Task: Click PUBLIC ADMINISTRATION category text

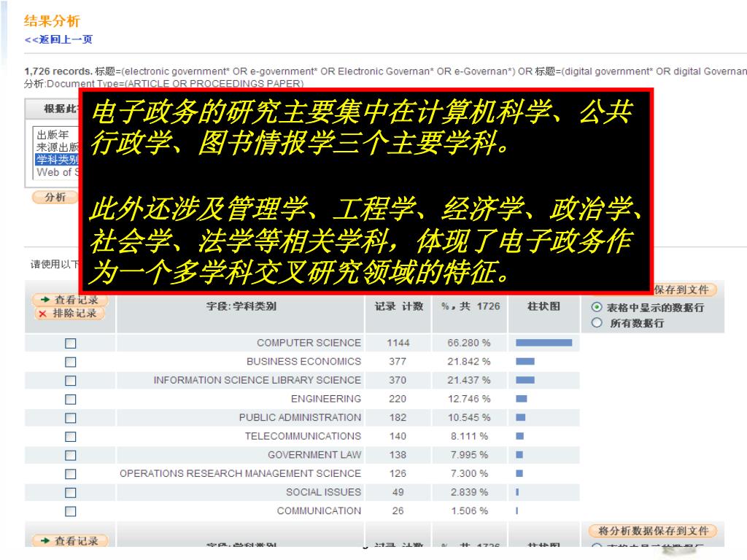Action: coord(300,417)
